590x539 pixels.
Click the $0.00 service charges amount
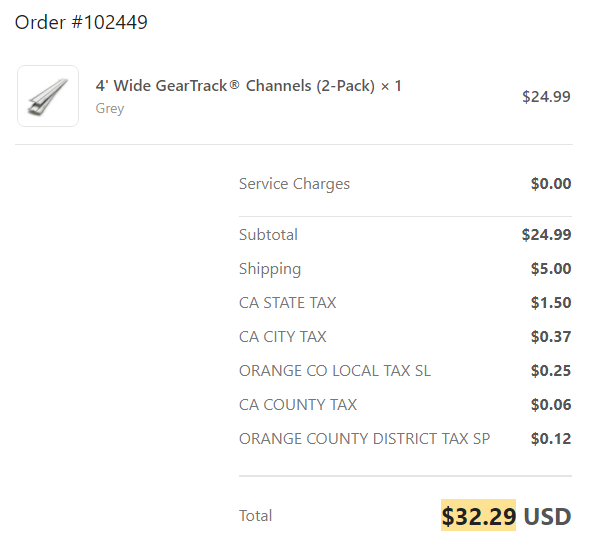tap(551, 184)
